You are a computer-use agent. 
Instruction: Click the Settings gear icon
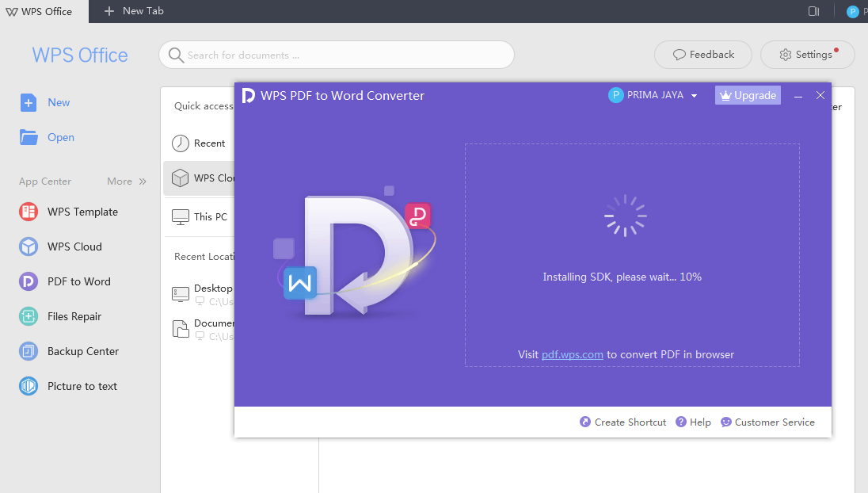coord(786,55)
